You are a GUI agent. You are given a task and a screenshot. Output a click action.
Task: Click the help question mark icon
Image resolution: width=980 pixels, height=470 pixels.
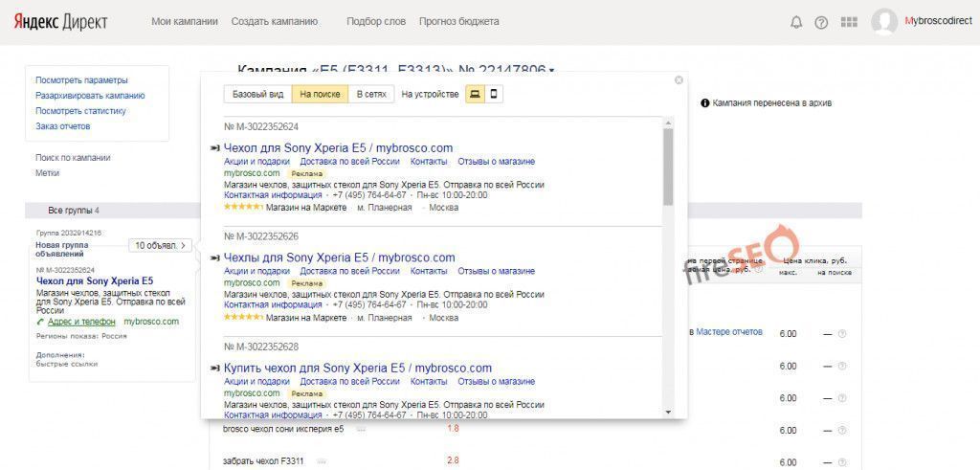821,22
